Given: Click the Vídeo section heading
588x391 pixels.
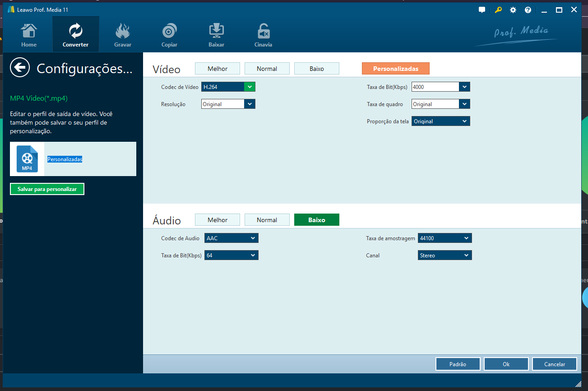Looking at the screenshot, I should coord(167,70).
